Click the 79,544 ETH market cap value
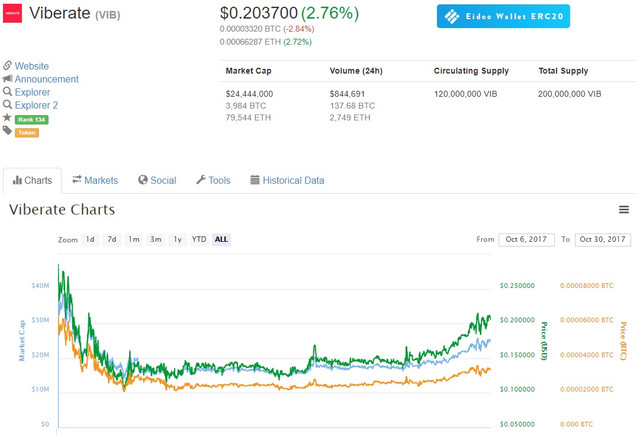Image resolution: width=640 pixels, height=435 pixels. [x=248, y=118]
